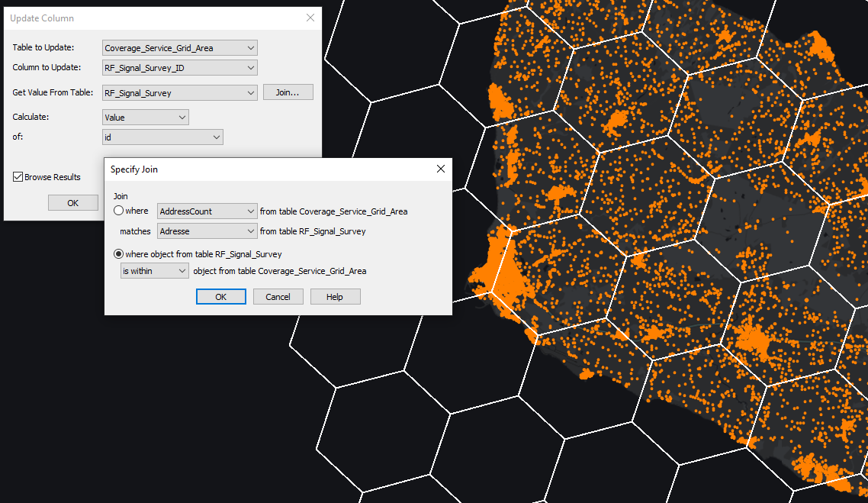Select the 'where' column-match radio button
868x503 pixels.
pos(119,211)
